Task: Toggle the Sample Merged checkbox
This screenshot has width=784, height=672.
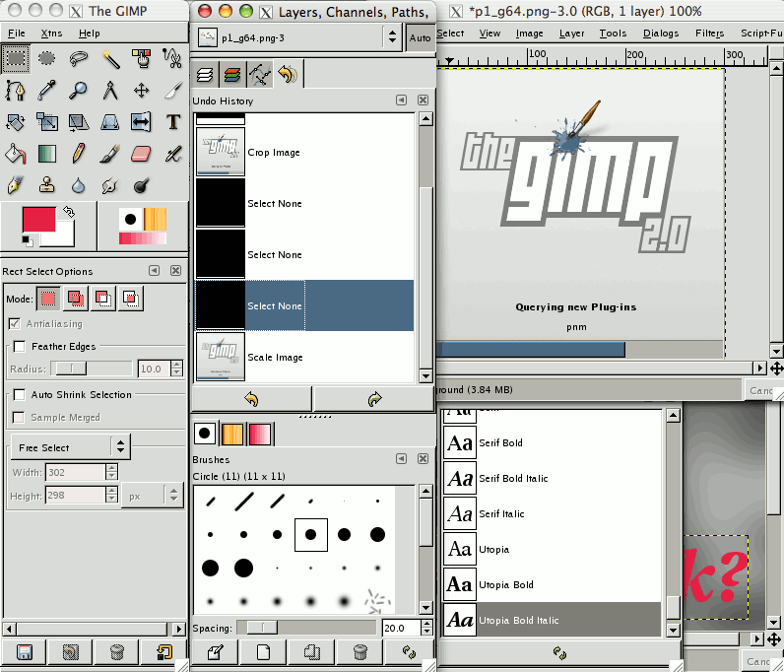Action: 19,418
